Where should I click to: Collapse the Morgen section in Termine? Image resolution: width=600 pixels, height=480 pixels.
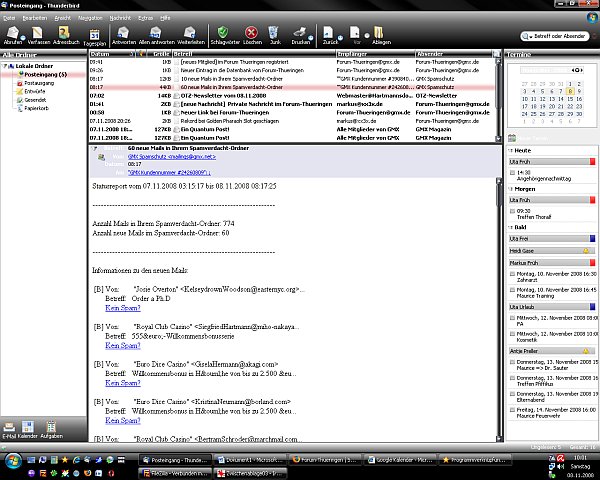click(x=510, y=189)
